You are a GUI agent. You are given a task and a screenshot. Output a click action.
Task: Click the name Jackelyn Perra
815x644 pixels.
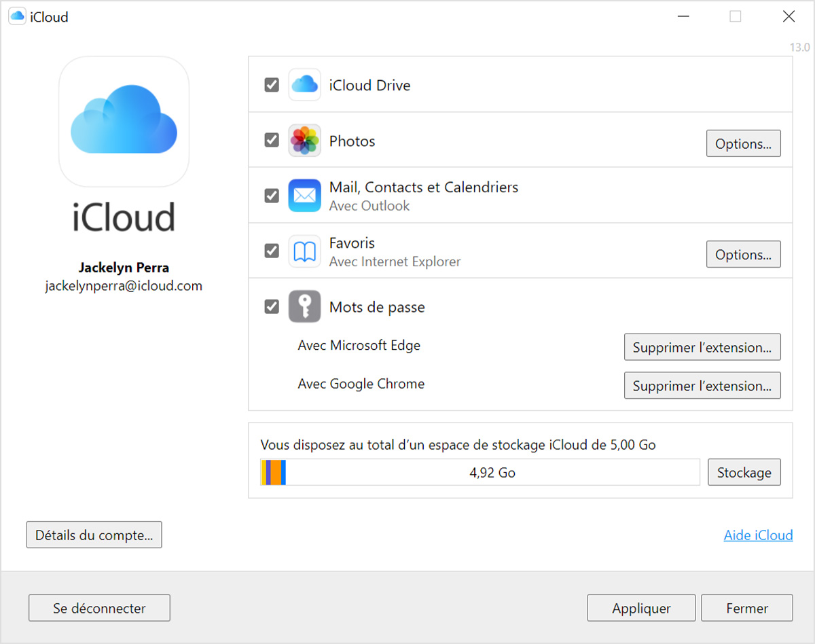click(124, 267)
